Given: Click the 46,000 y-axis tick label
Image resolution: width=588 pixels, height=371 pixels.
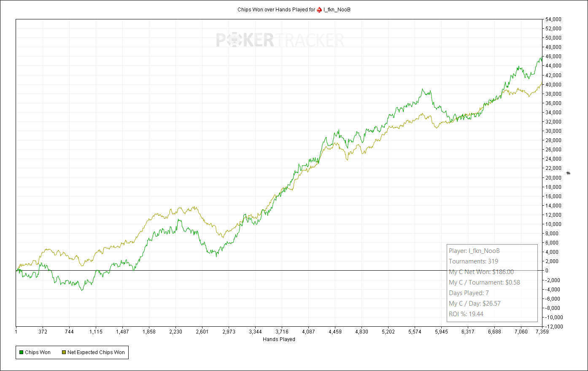Looking at the screenshot, I should [553, 56].
